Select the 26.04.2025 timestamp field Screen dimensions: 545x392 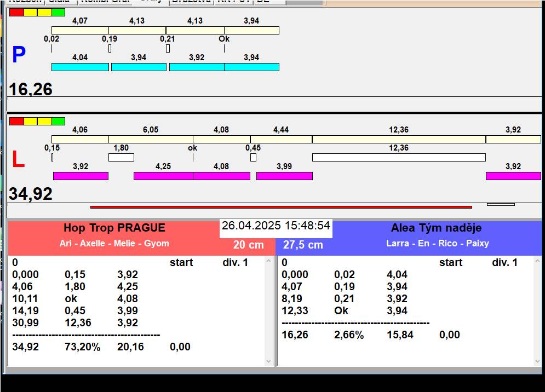coord(276,226)
